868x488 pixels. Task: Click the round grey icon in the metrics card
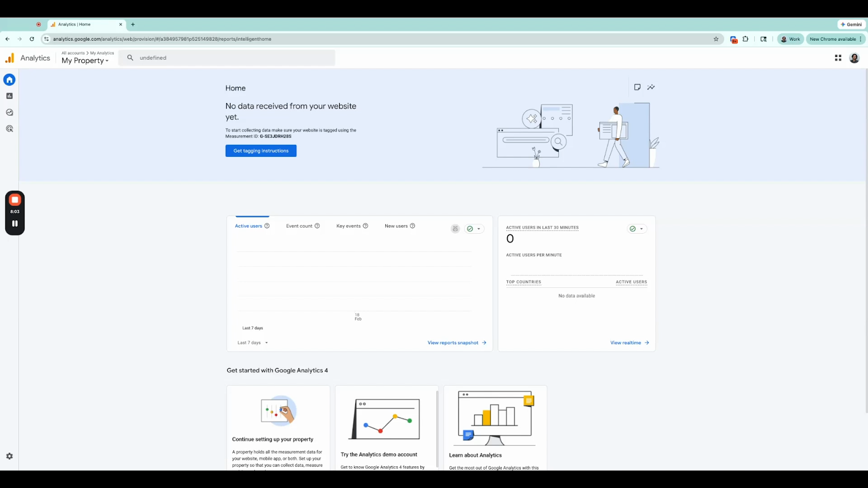(x=455, y=229)
